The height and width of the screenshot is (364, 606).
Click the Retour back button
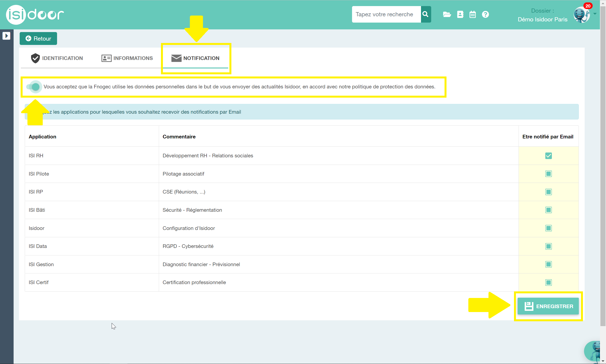38,39
